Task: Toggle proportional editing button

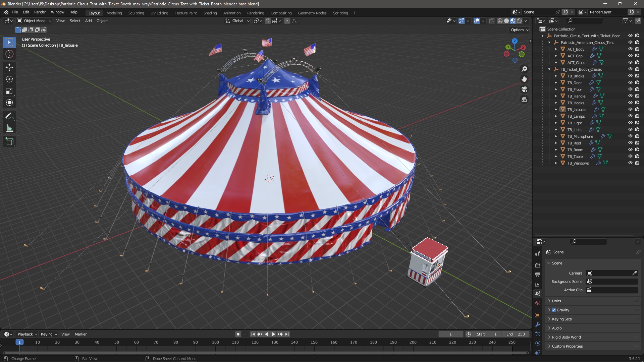Action: (x=287, y=21)
